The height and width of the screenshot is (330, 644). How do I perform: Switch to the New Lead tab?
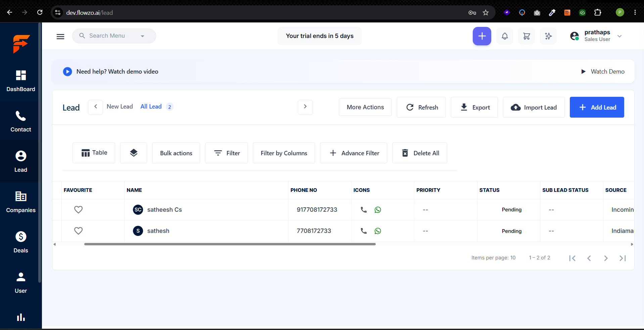120,107
